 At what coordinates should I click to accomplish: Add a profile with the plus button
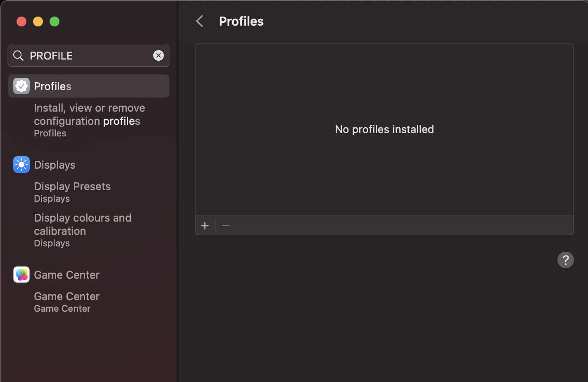(x=205, y=225)
